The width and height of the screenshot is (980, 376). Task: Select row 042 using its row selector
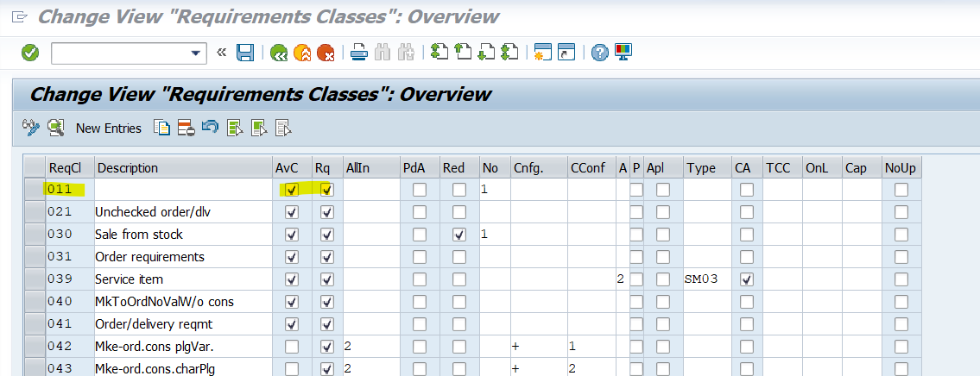(35, 346)
